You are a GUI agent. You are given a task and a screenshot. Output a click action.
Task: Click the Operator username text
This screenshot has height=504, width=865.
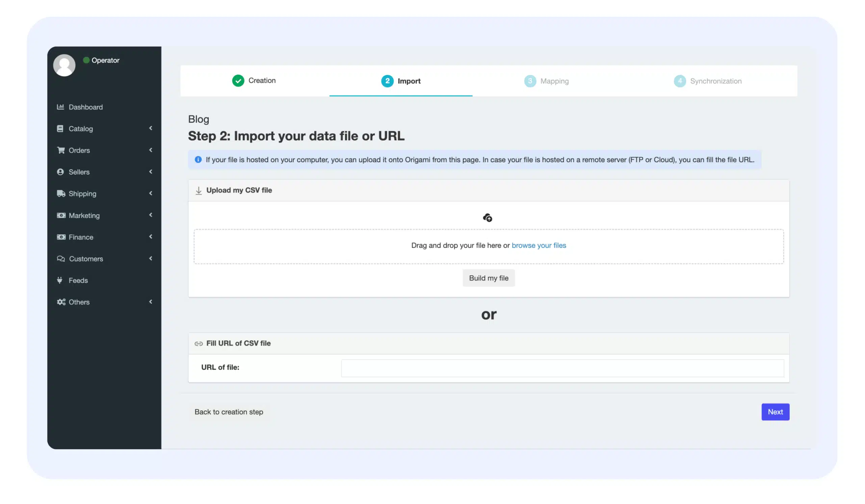(x=105, y=60)
